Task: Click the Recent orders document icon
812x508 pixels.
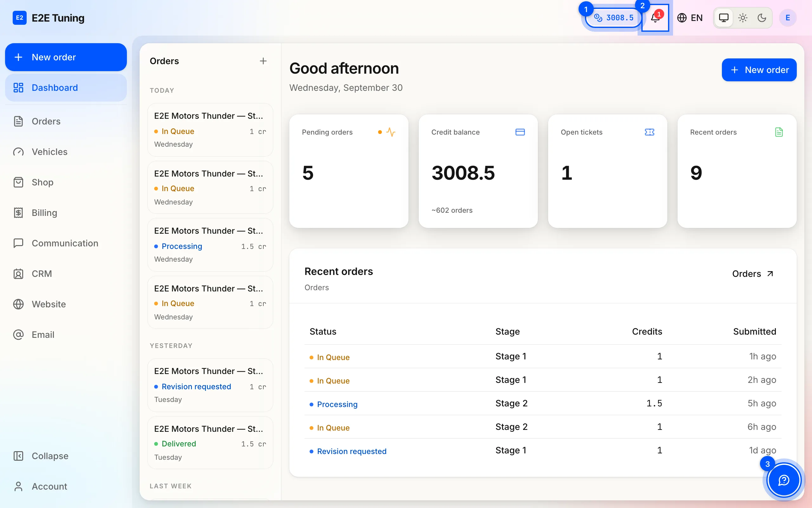Action: click(779, 132)
